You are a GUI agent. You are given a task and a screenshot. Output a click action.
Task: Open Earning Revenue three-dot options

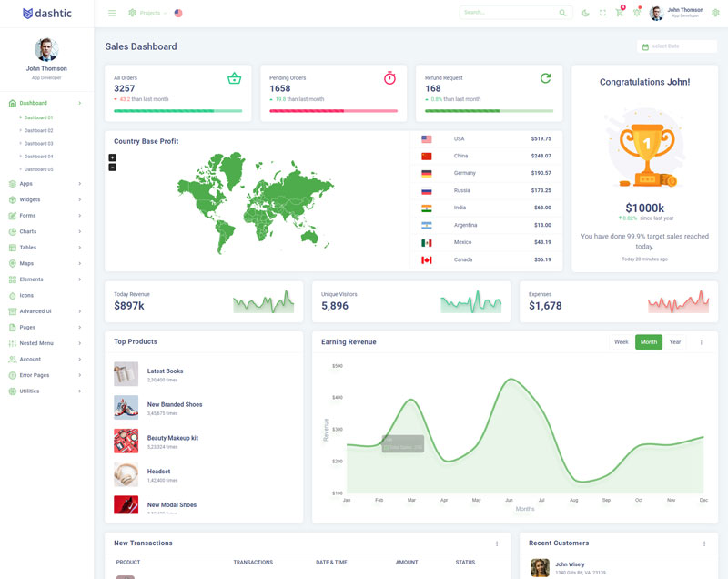point(701,342)
